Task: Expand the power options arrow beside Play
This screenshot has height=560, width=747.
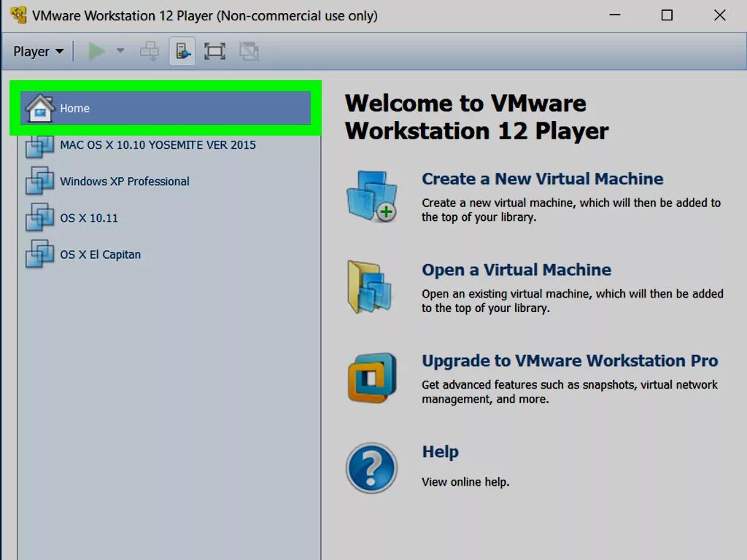Action: [120, 50]
